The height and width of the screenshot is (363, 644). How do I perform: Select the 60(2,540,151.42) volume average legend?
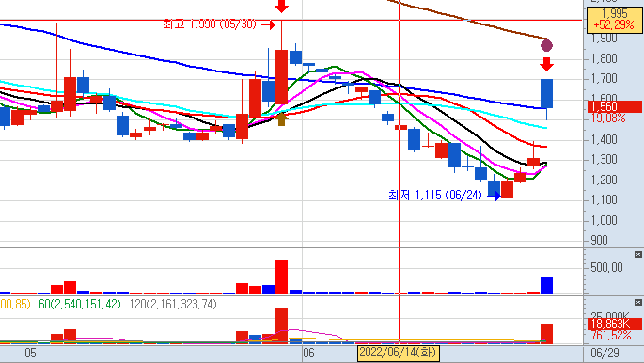(x=80, y=305)
